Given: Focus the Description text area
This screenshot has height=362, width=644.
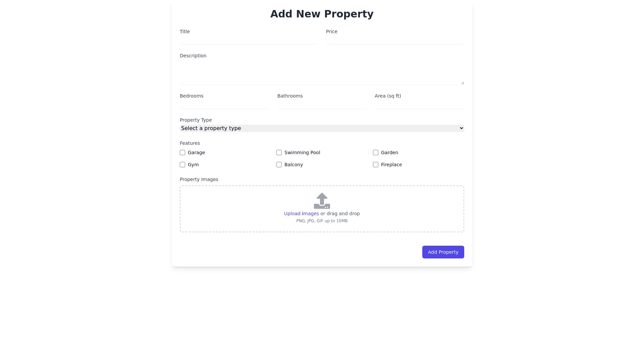Looking at the screenshot, I should (x=322, y=72).
